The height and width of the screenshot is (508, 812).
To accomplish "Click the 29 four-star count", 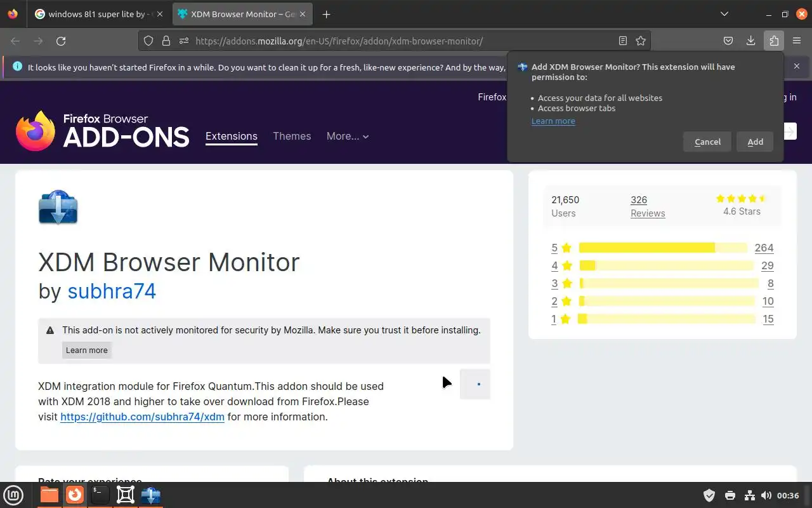I will (767, 265).
